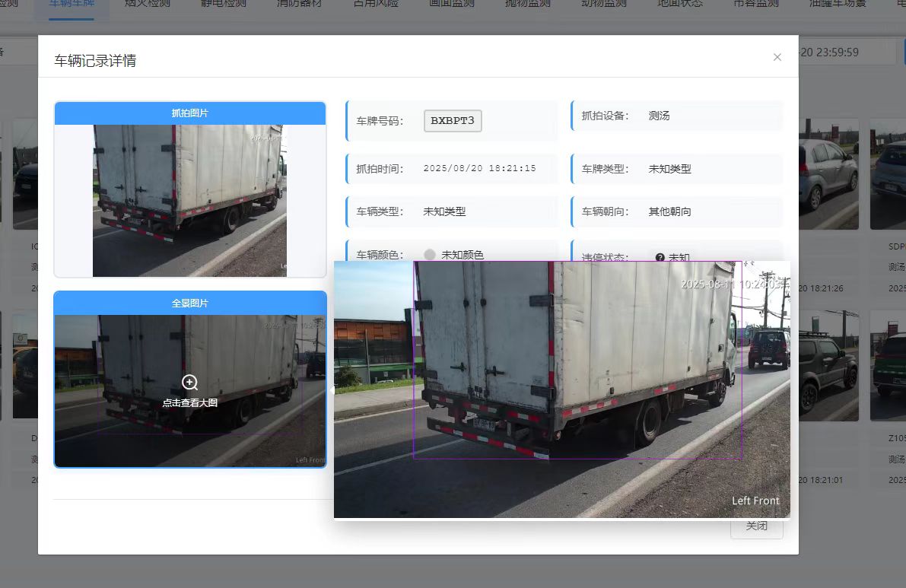Close the 车辆记录详情 dialog with the X icon
Screen dimensions: 906x588
point(777,56)
